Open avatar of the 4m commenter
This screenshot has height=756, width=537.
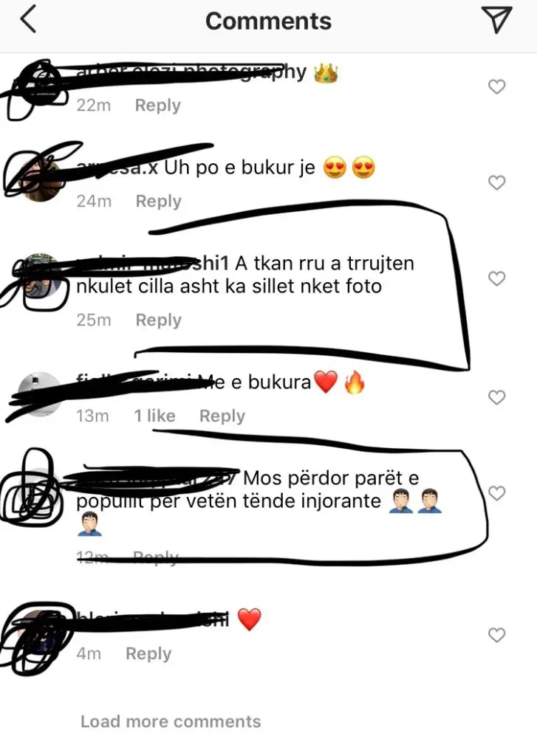[x=40, y=632]
